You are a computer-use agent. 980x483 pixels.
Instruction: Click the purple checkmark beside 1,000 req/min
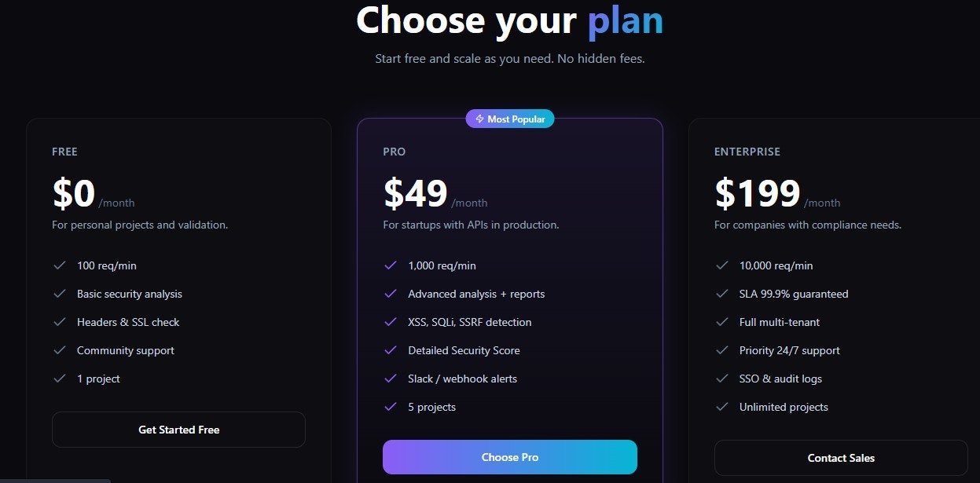click(391, 265)
